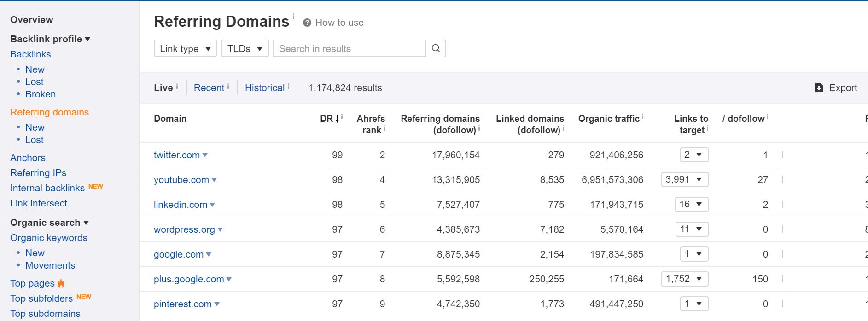Screen dimensions: 868x321
Task: Click the info icon beside Recent
Action: [228, 86]
